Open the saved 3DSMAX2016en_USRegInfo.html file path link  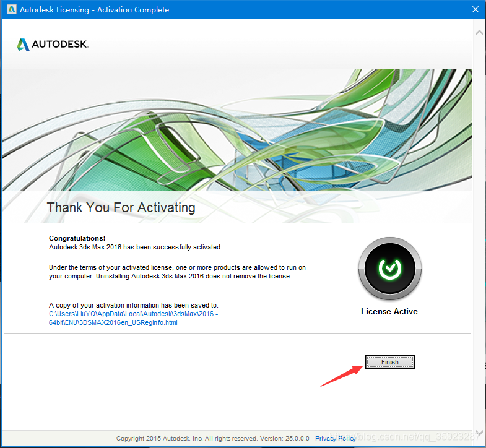point(133,318)
